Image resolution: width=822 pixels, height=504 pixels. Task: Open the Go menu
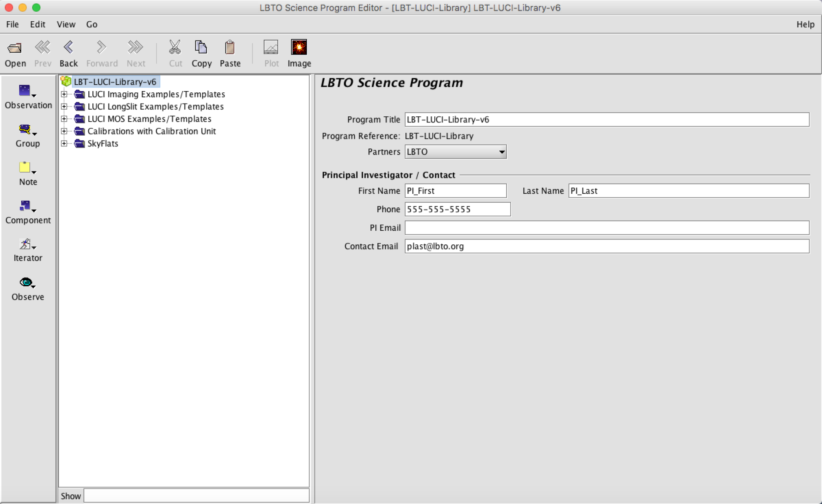[92, 24]
